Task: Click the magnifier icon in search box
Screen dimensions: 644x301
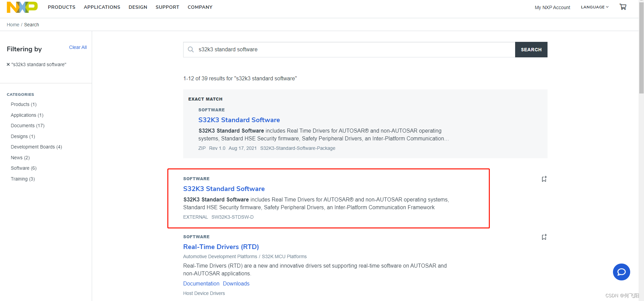Action: point(191,50)
